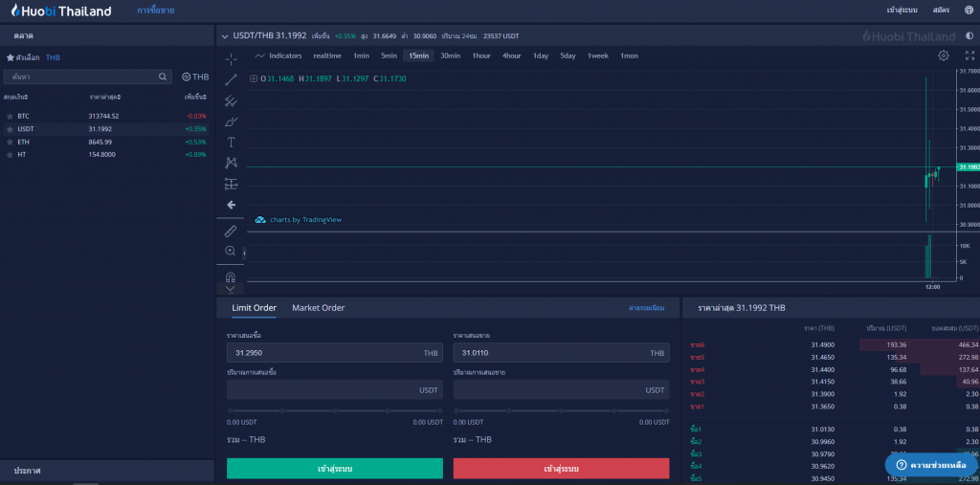Click the zoom-in magnifier tool

coord(231,251)
